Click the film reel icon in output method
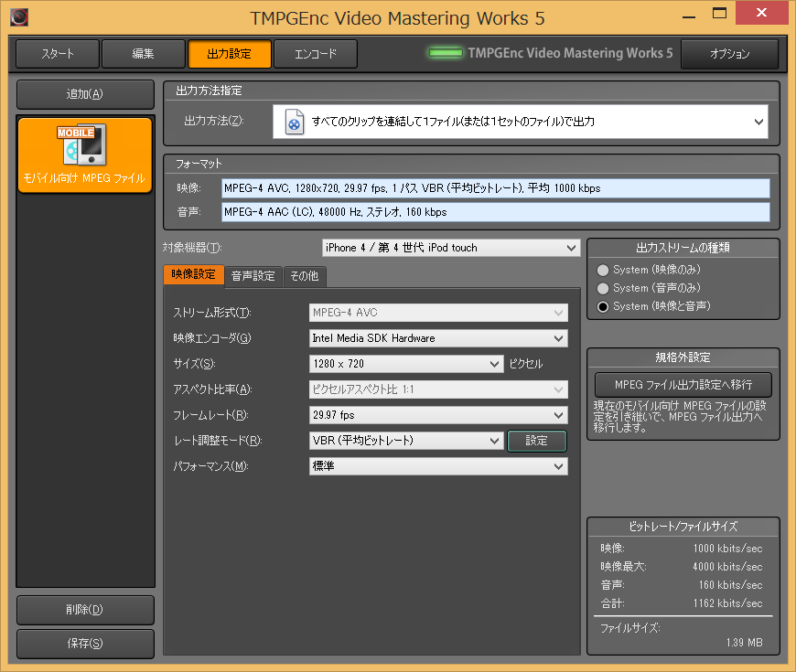The height and width of the screenshot is (672, 796). coord(294,122)
